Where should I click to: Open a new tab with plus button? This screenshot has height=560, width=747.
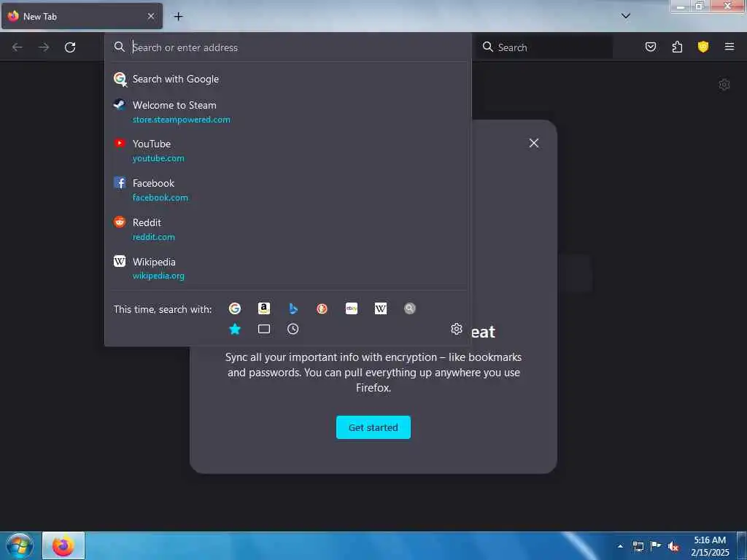(x=178, y=17)
